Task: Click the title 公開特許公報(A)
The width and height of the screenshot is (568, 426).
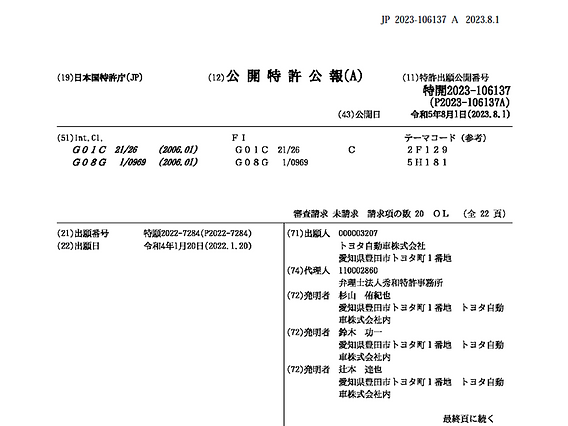Action: click(294, 76)
